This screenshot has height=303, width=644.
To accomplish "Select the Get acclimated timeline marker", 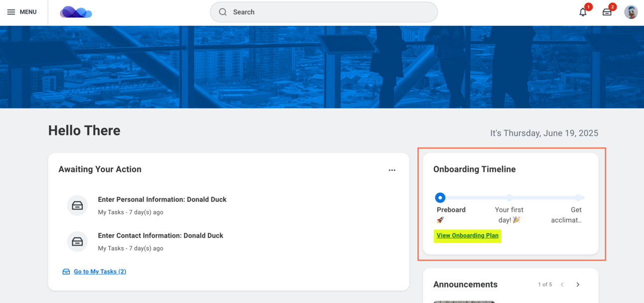I will pos(578,198).
